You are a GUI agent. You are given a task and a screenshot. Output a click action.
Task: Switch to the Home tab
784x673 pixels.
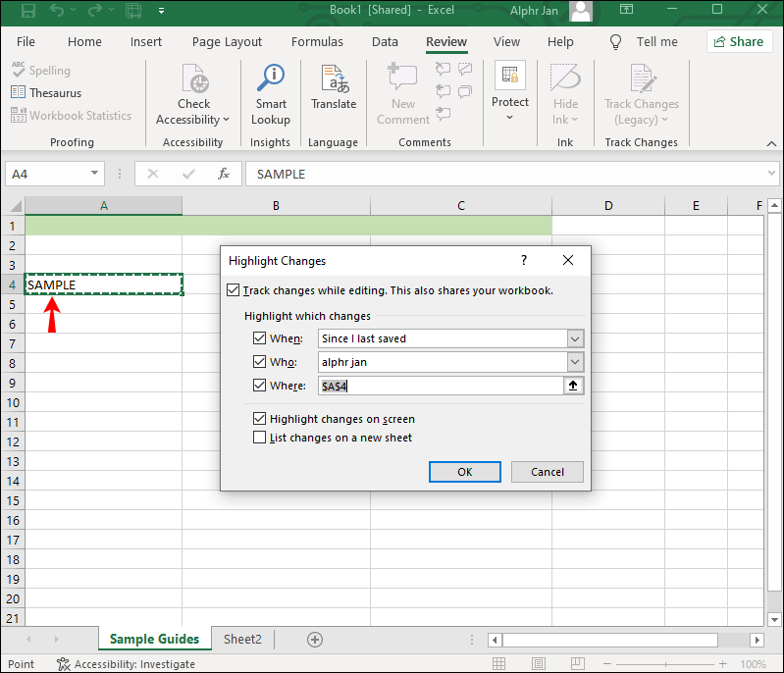coord(84,41)
